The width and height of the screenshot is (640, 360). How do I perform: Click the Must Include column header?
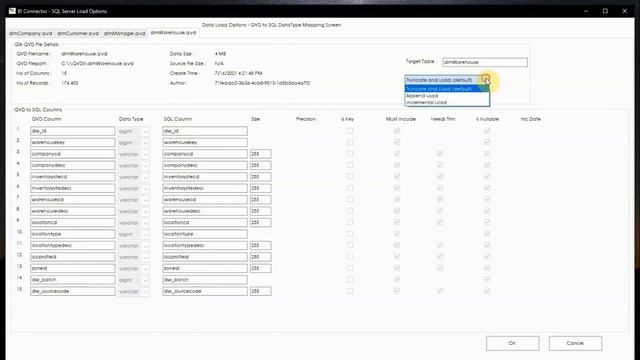(x=401, y=119)
